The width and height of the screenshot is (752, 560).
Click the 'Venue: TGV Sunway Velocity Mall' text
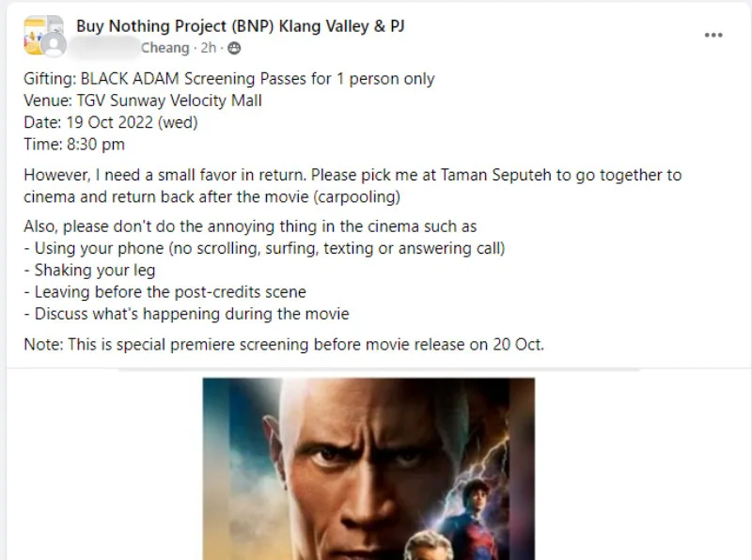click(143, 101)
